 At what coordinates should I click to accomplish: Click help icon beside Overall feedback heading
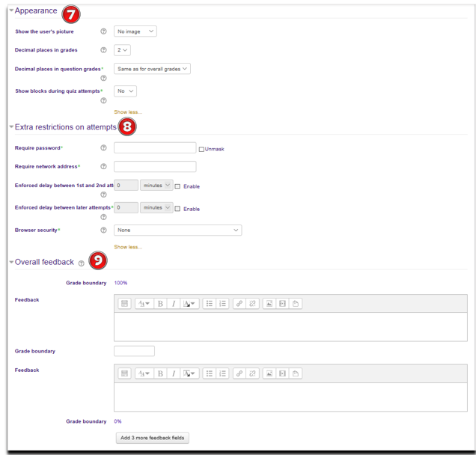tap(82, 263)
